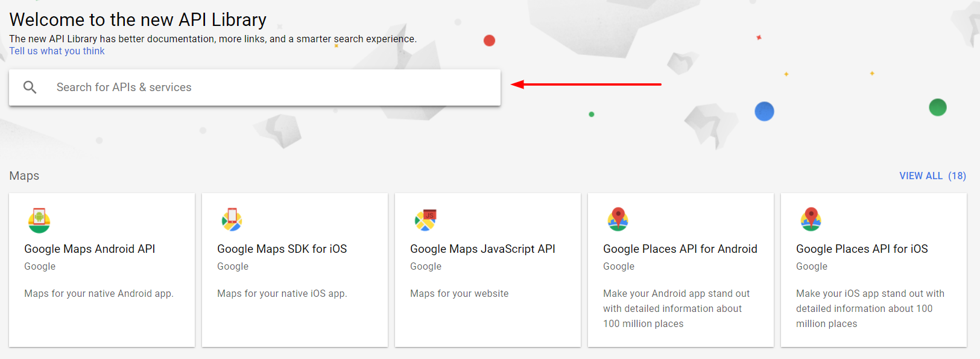Screen dimensions: 980x359
Task: Click the Google Maps JavaScript API icon
Action: pos(425,220)
